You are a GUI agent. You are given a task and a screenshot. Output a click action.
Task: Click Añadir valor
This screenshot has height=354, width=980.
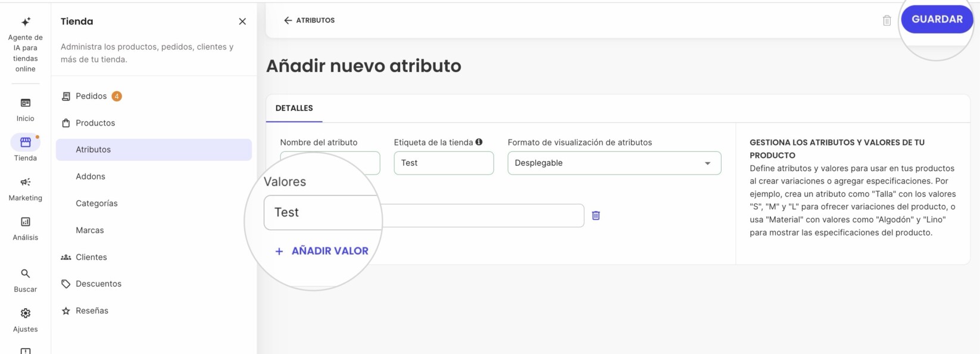(322, 251)
